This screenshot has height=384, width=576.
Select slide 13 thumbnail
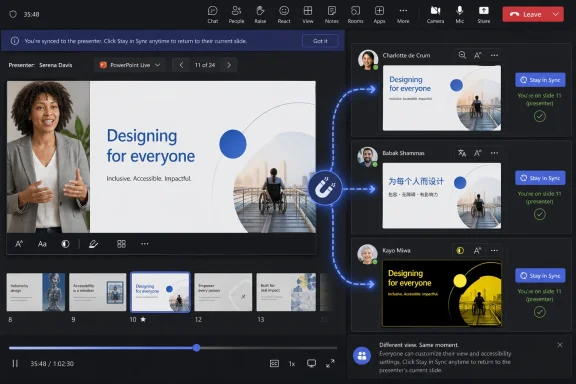tap(286, 292)
